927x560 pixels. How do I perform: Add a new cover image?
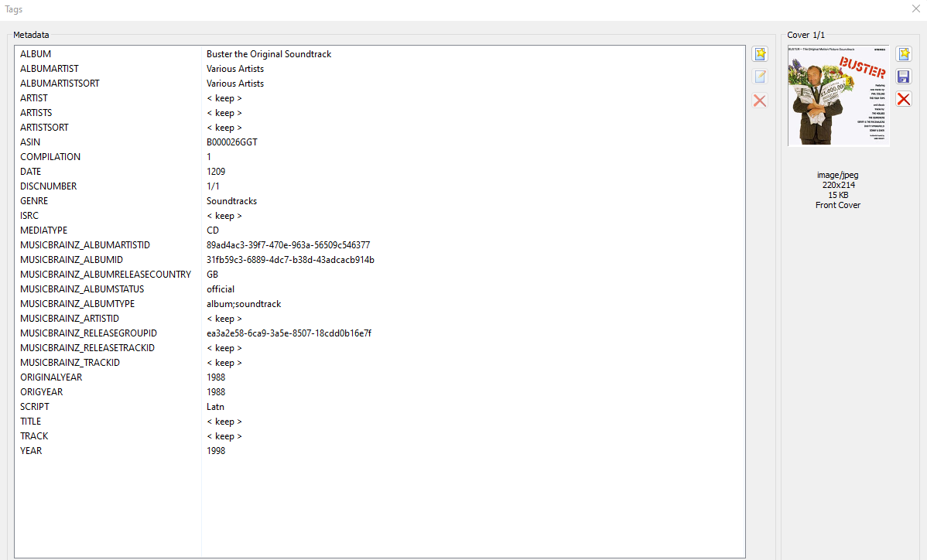tap(903, 53)
